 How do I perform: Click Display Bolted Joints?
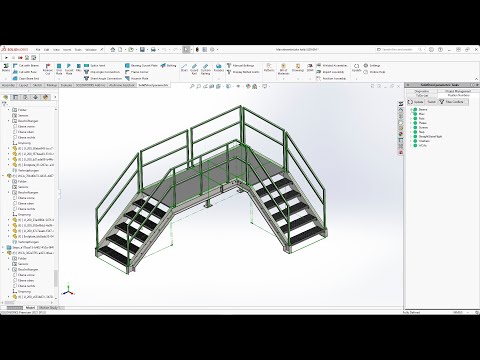243,72
